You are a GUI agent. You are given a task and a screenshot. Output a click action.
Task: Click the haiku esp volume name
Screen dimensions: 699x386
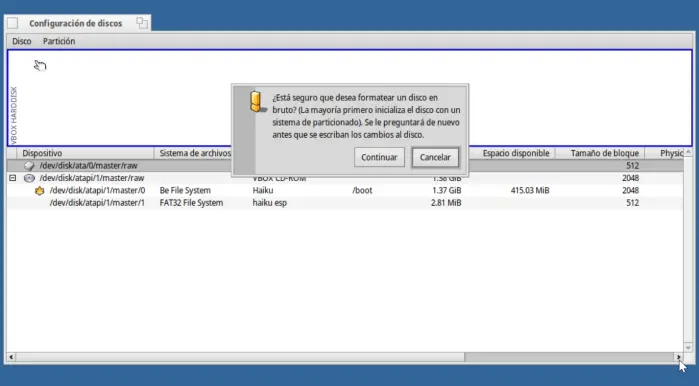coord(270,203)
